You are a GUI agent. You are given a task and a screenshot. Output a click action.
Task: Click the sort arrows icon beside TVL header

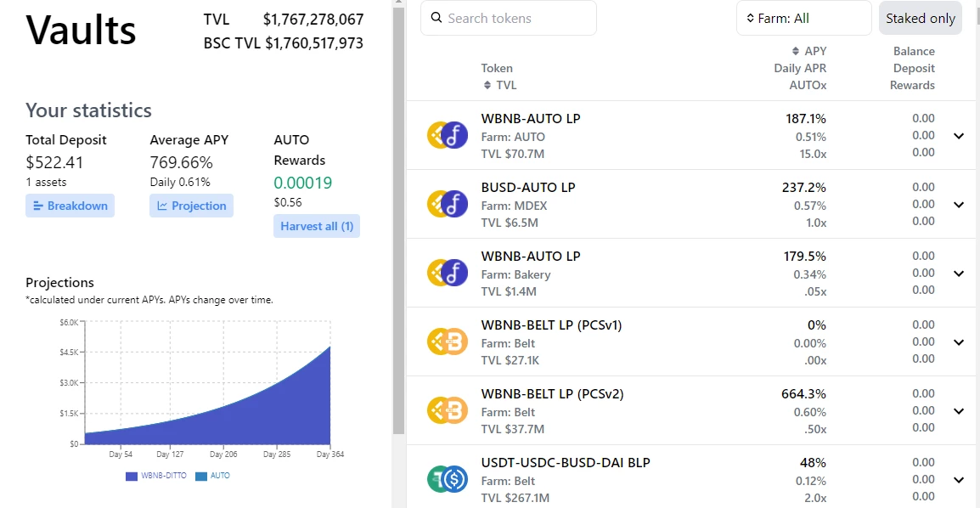(x=487, y=85)
